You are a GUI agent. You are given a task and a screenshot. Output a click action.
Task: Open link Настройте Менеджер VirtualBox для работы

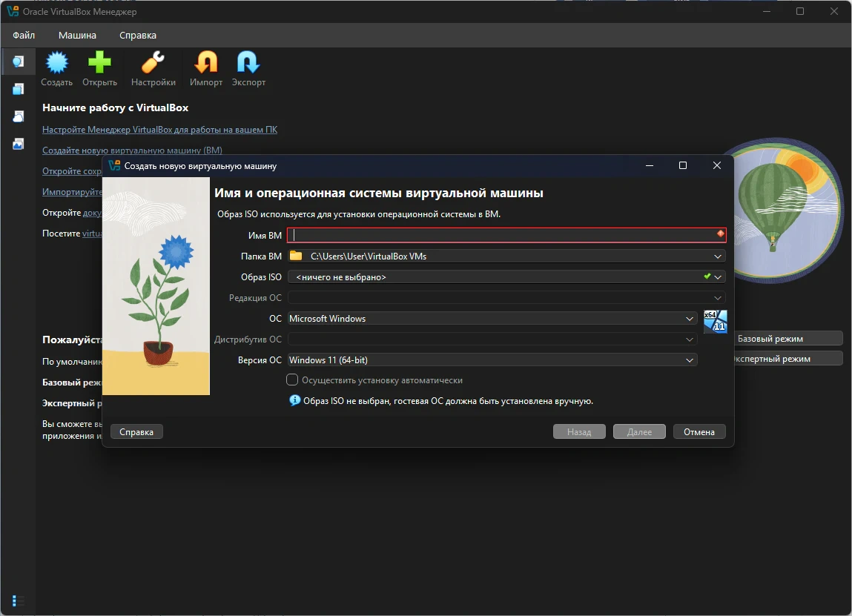coord(159,129)
